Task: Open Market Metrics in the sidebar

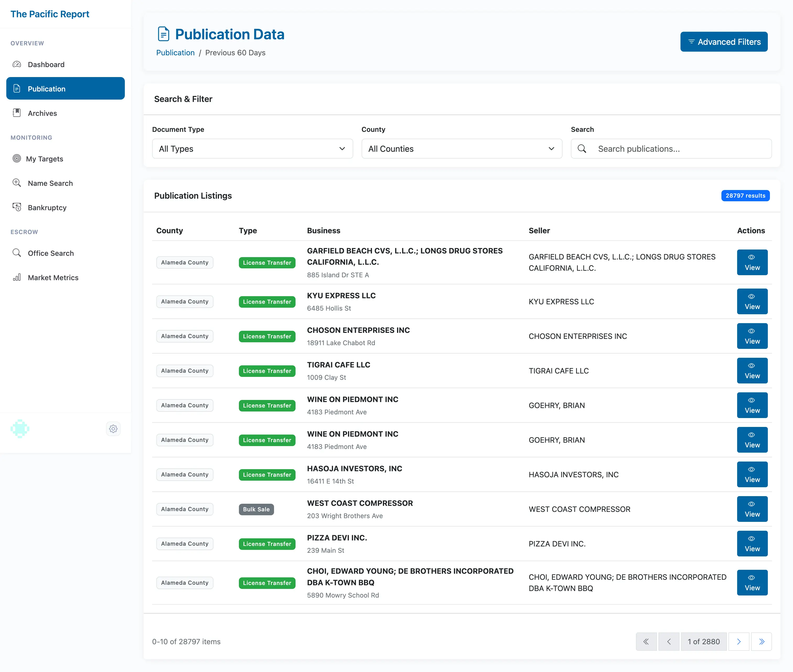Action: (x=66, y=277)
